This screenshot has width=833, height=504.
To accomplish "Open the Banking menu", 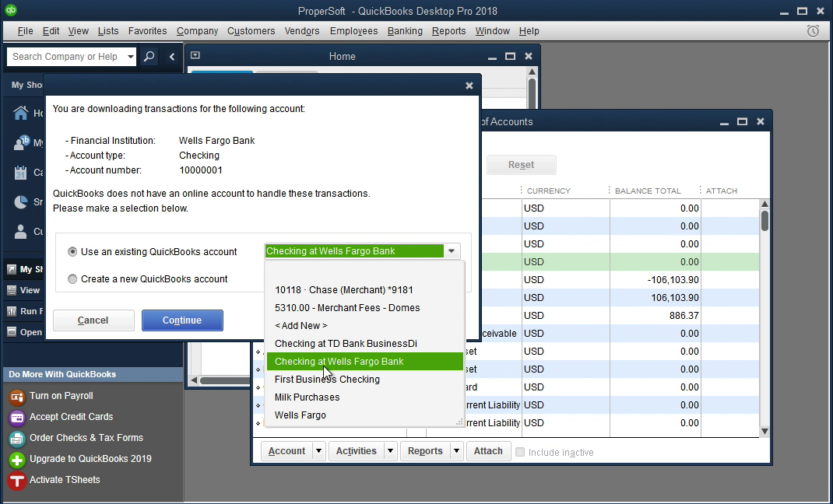I will [405, 31].
